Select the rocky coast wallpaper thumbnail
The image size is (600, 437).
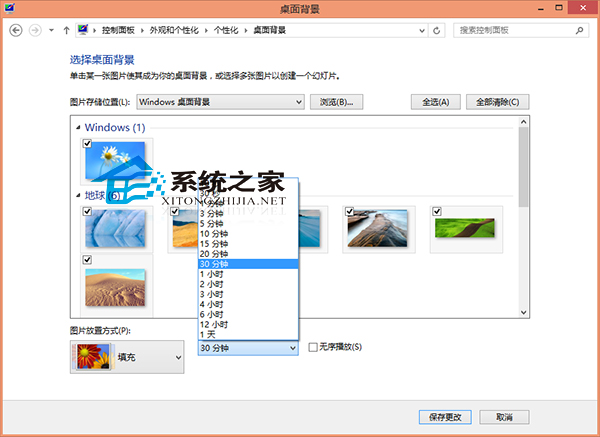[x=377, y=228]
